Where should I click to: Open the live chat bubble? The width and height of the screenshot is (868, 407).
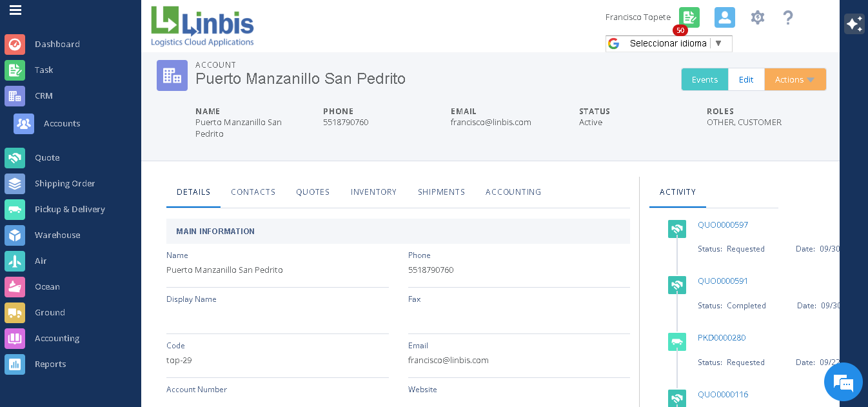coord(843,382)
